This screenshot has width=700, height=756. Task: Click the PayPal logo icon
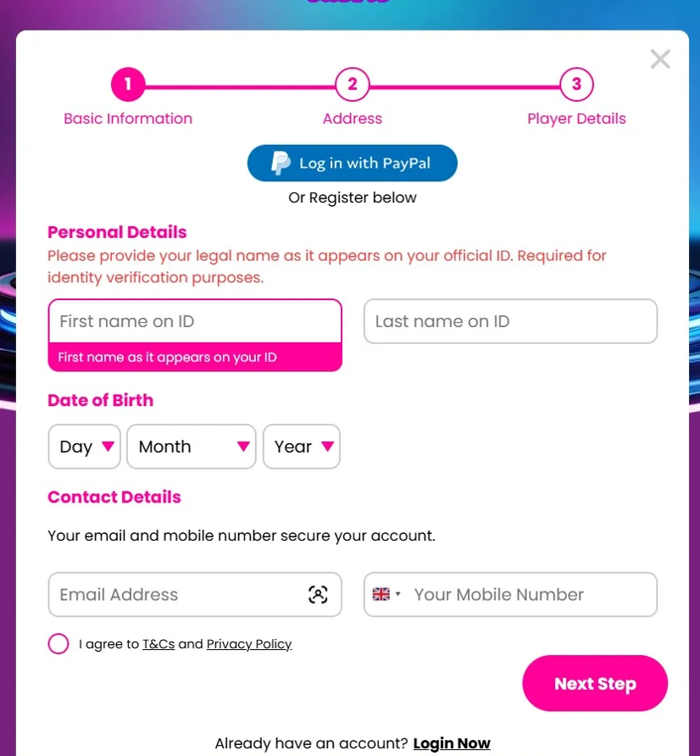[281, 163]
